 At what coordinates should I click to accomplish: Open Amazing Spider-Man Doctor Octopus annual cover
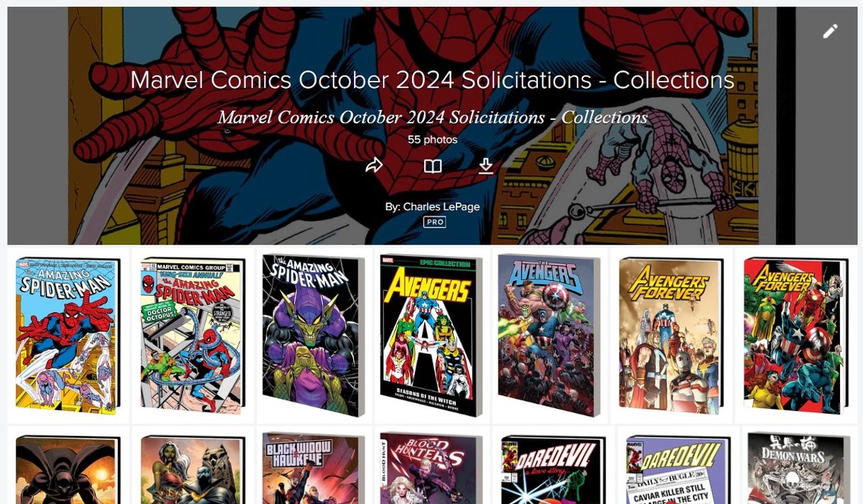point(193,335)
